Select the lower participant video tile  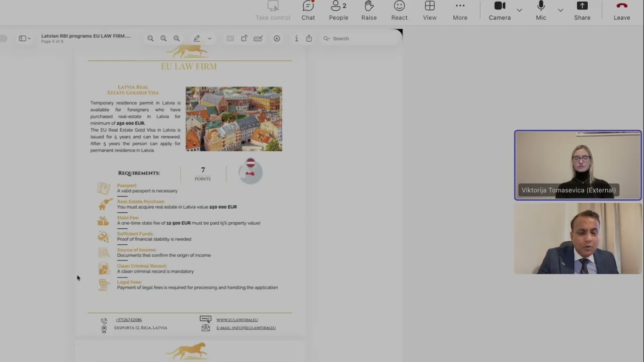click(578, 238)
